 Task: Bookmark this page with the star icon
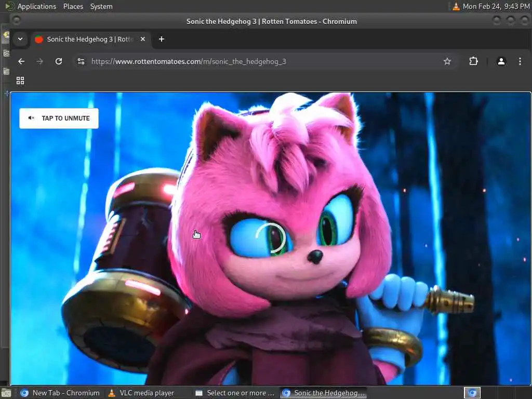click(447, 61)
